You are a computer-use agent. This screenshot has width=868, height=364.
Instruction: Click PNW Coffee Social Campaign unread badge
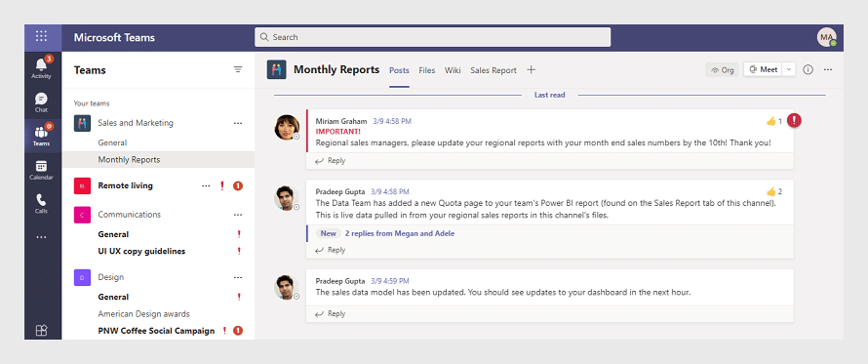coord(238,331)
